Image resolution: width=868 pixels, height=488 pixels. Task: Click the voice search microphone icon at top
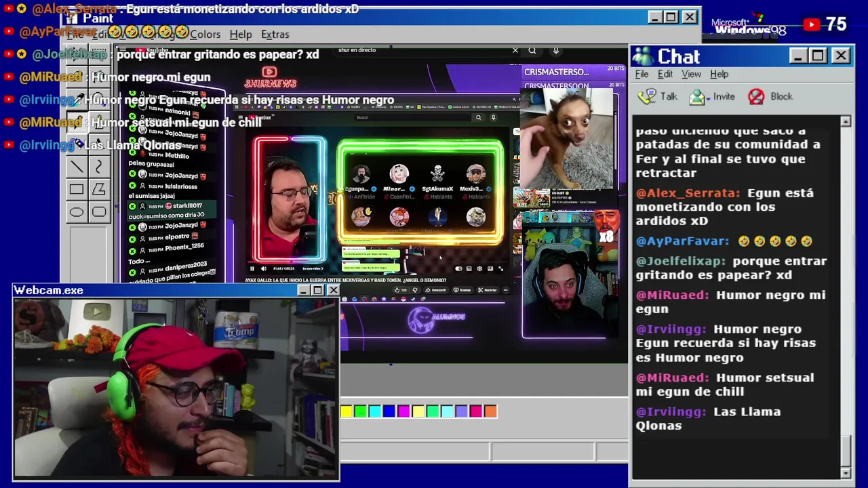556,50
